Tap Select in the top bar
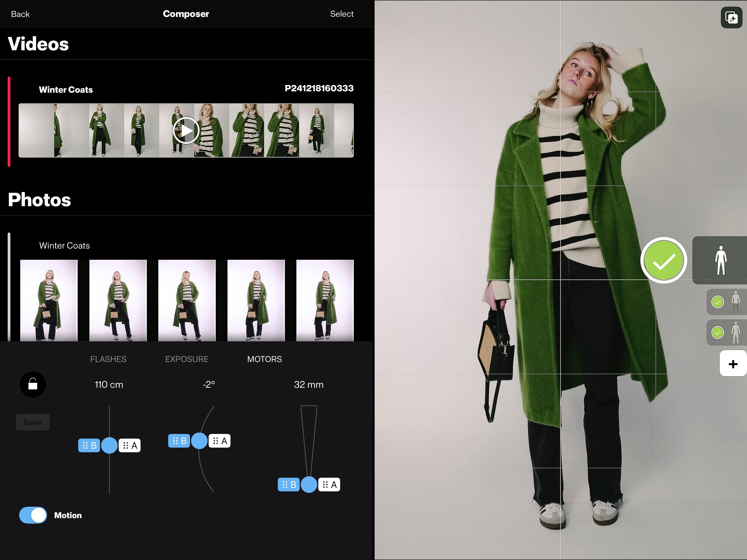The image size is (747, 560). 342,14
